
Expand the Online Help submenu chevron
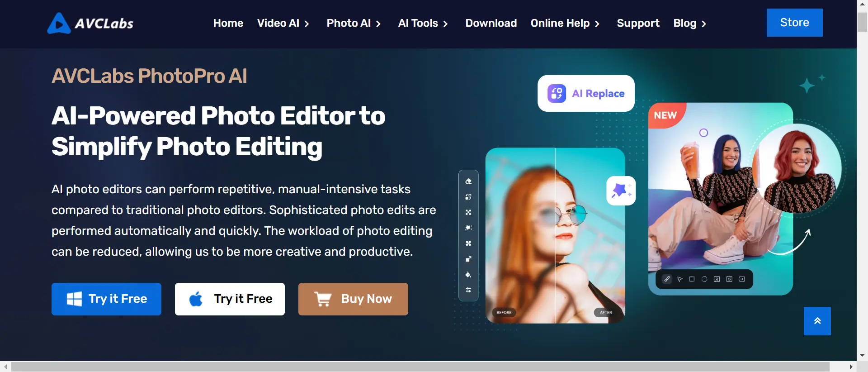[x=597, y=24]
